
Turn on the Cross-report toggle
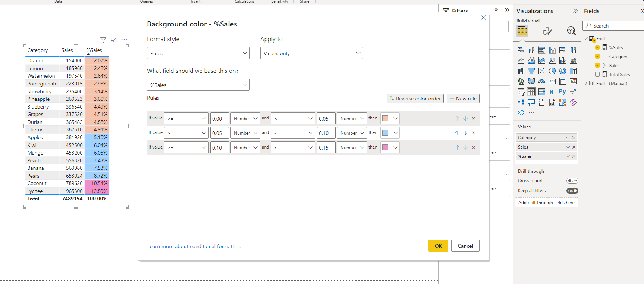point(572,181)
